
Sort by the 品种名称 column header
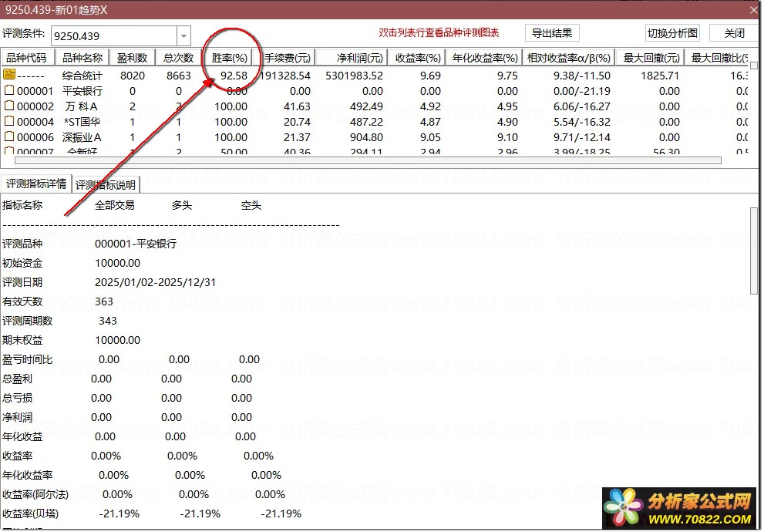tap(82, 58)
